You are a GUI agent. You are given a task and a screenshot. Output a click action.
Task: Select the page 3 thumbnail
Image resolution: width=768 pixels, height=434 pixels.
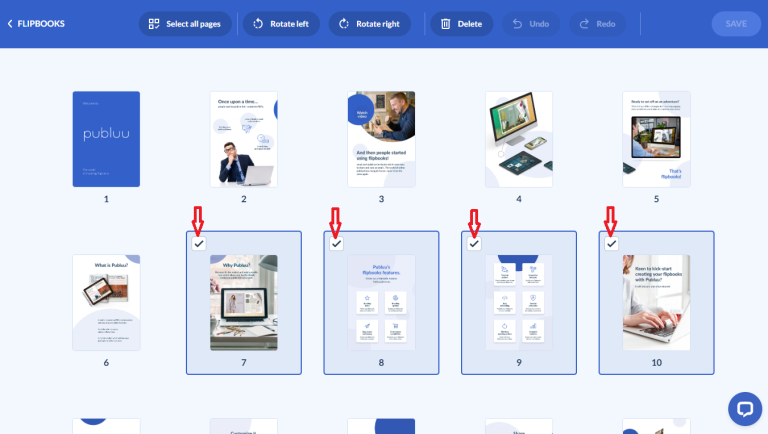click(x=381, y=139)
